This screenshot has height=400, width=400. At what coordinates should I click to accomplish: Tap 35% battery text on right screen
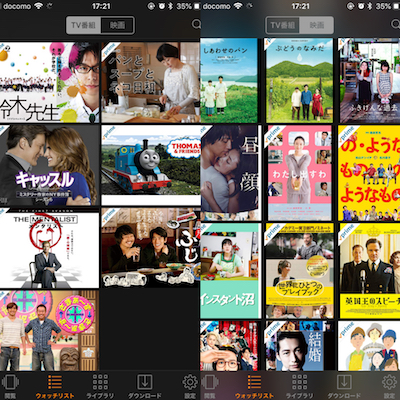coord(383,6)
